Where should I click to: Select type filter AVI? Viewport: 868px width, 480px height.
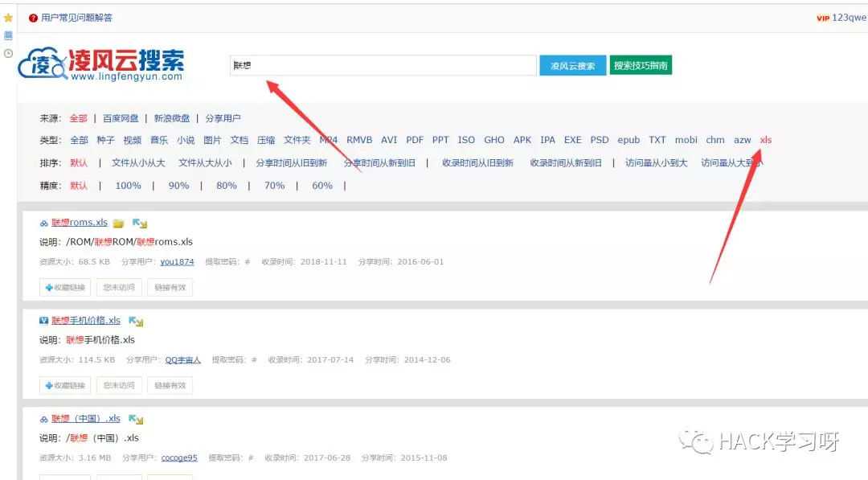tap(389, 140)
